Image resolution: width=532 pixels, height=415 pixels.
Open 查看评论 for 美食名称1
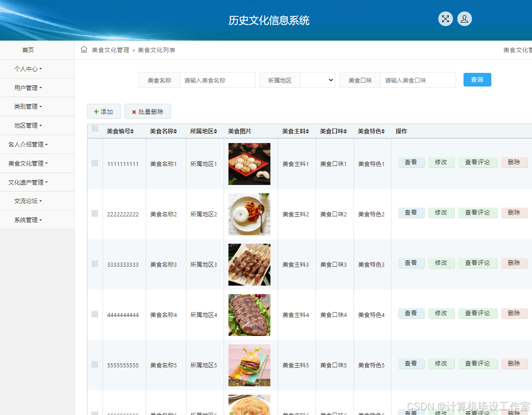point(478,162)
